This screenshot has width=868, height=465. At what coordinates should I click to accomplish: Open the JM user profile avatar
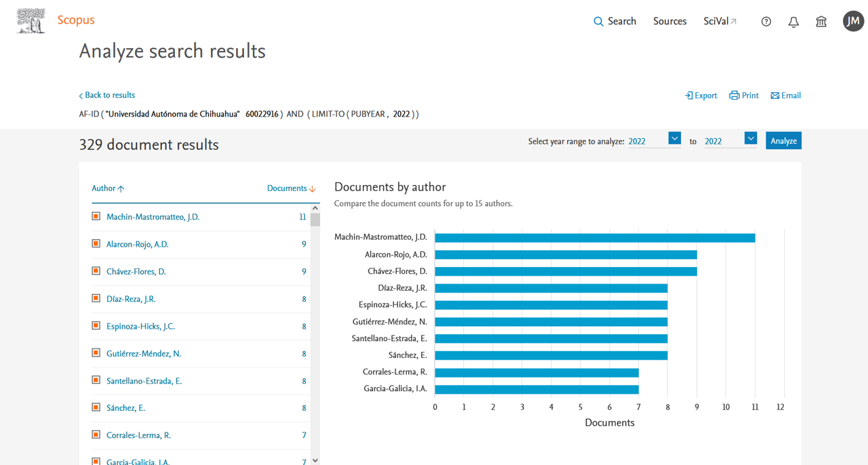click(853, 21)
